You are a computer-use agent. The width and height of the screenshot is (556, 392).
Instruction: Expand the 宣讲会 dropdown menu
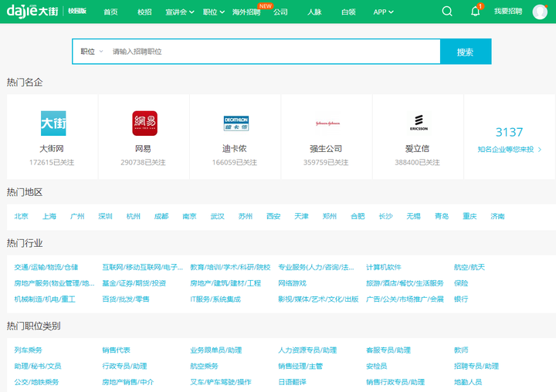point(180,12)
